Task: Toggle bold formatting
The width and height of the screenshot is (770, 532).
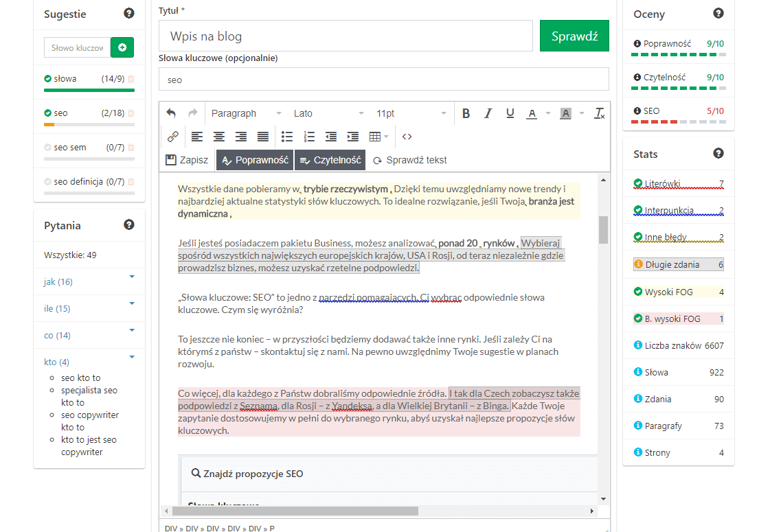Action: 466,113
